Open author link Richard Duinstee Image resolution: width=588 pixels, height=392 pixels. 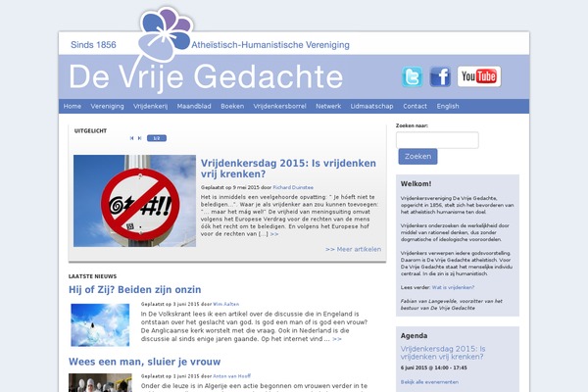point(293,187)
